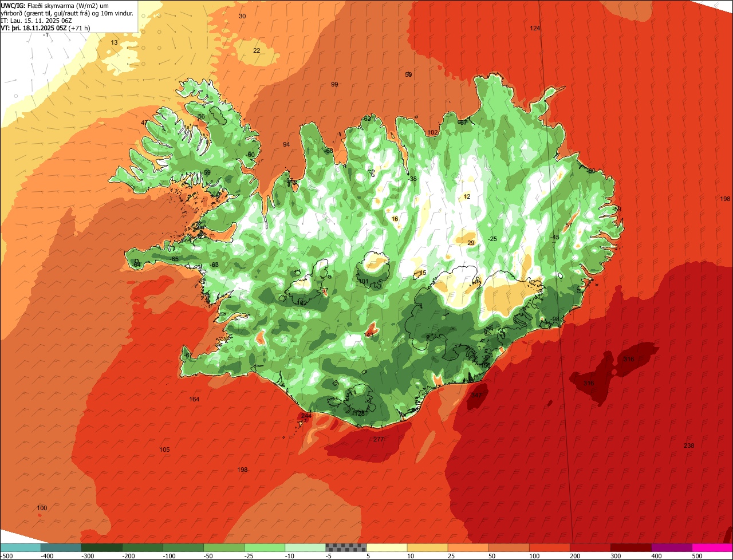This screenshot has width=733, height=560.
Task: Click the legend swatch labeled -200
Action: [x=142, y=547]
